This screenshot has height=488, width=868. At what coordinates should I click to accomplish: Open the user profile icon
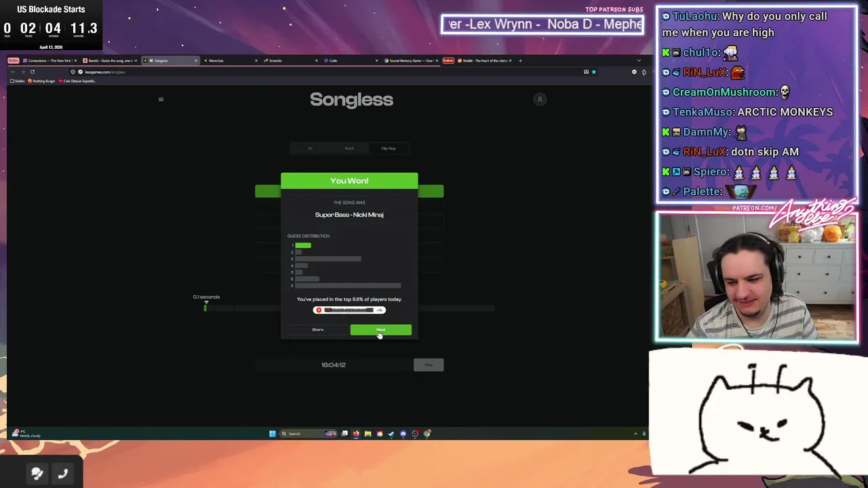click(x=540, y=100)
